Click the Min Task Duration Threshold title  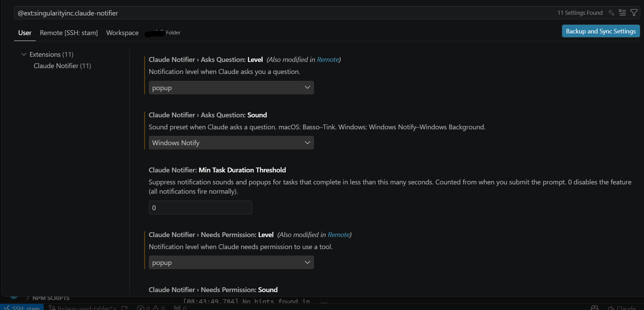[x=217, y=170]
